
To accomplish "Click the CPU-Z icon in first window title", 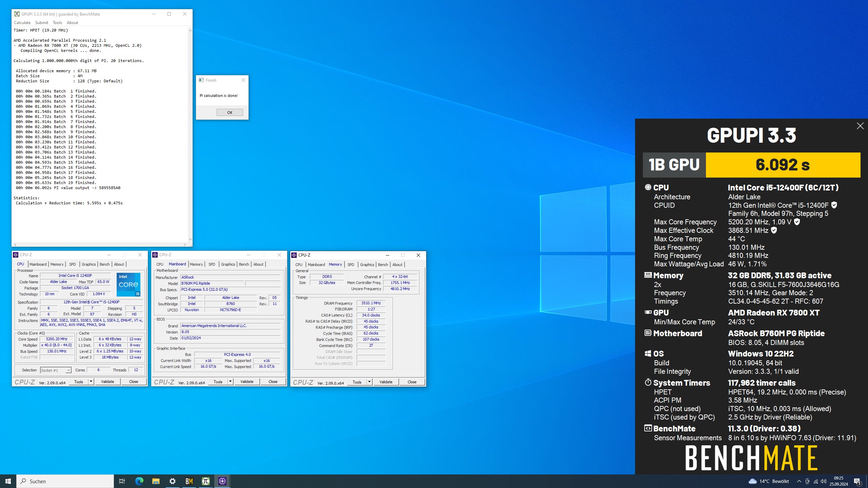I will [x=16, y=255].
